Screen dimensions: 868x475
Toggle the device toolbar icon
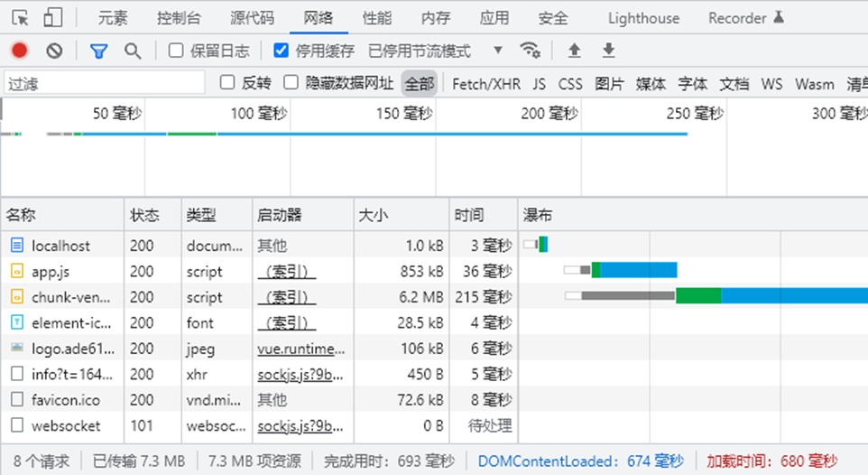[53, 18]
